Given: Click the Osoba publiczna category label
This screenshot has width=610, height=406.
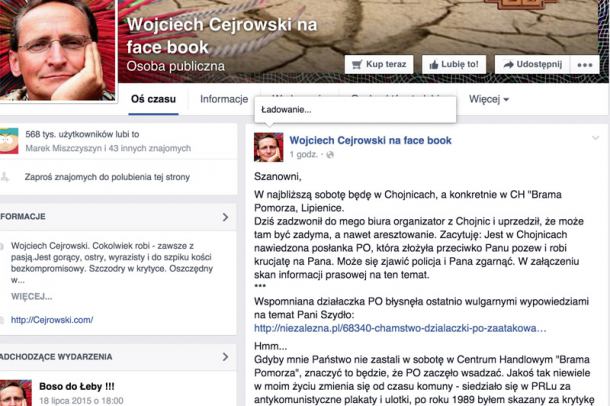Looking at the screenshot, I should point(175,66).
